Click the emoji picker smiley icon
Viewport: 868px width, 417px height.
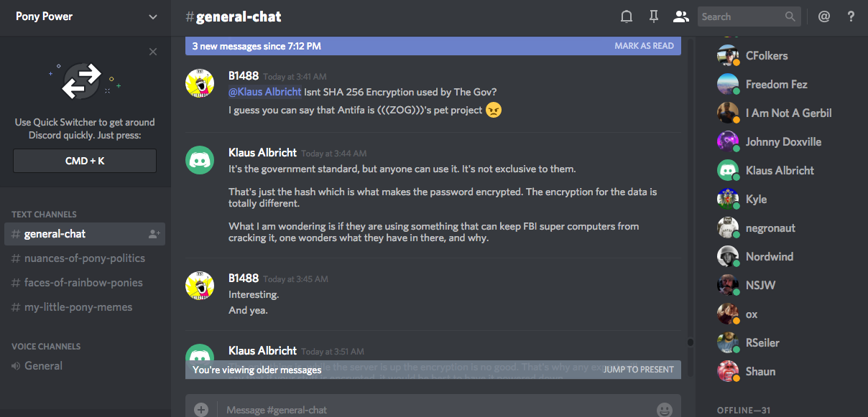(x=664, y=410)
